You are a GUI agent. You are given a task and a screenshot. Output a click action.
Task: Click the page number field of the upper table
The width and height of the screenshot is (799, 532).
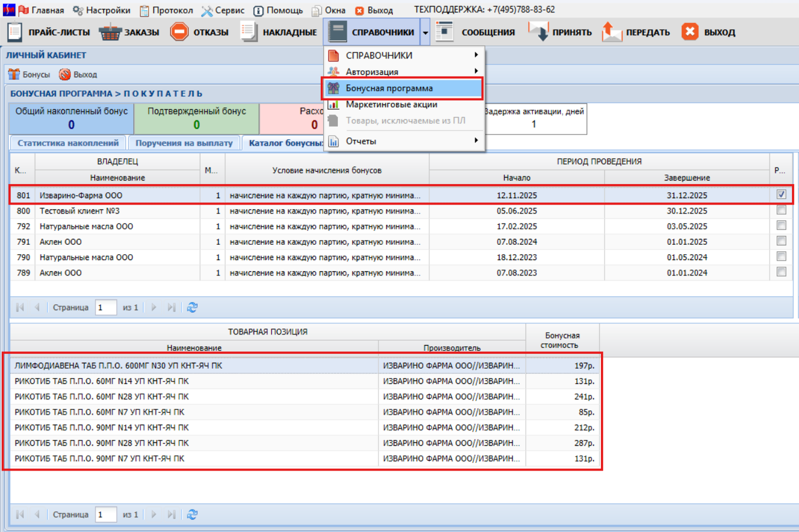(106, 307)
